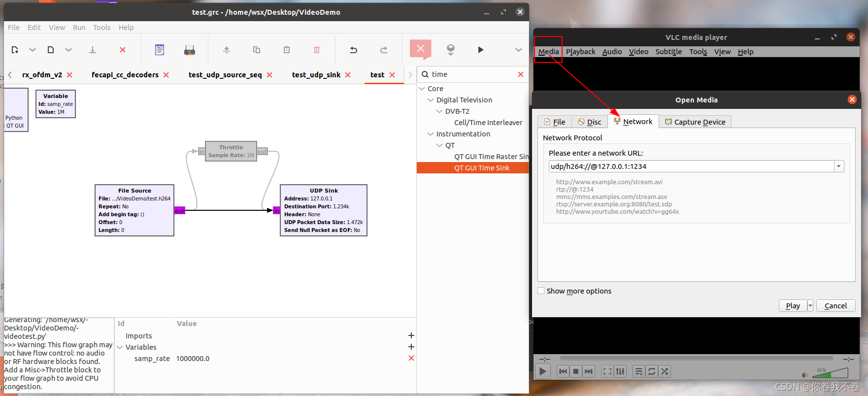Image resolution: width=868 pixels, height=396 pixels.
Task: Click the block search magnifier icon
Action: click(x=425, y=74)
